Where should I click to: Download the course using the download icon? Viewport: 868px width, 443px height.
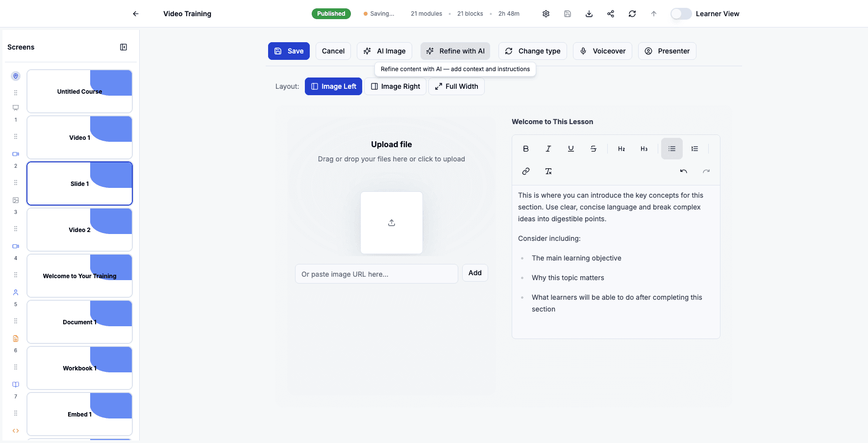[589, 13]
